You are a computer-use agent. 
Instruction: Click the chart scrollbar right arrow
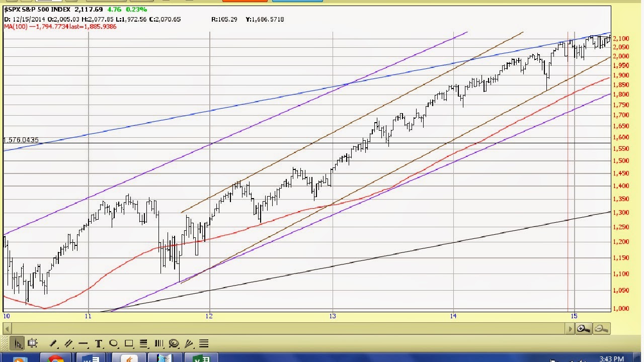[571, 329]
